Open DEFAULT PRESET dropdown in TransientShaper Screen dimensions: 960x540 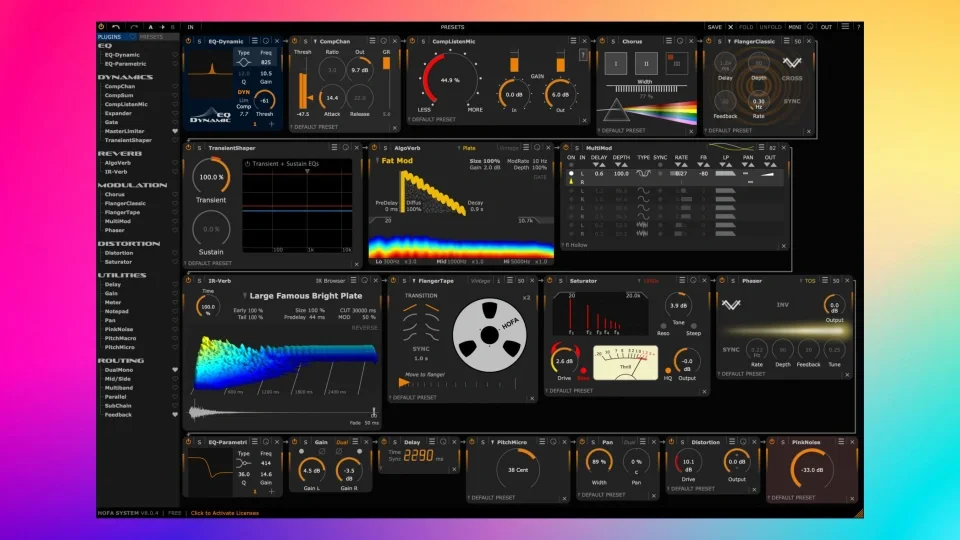pos(209,263)
